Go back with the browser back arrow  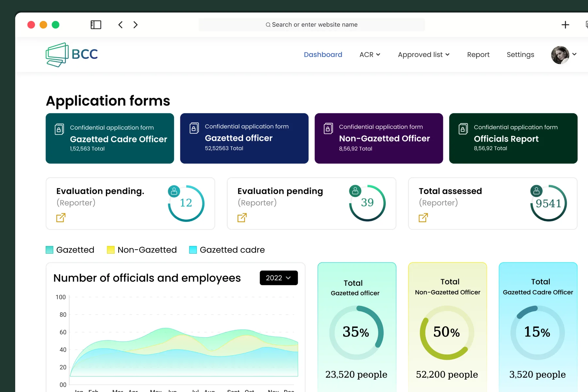click(x=121, y=25)
